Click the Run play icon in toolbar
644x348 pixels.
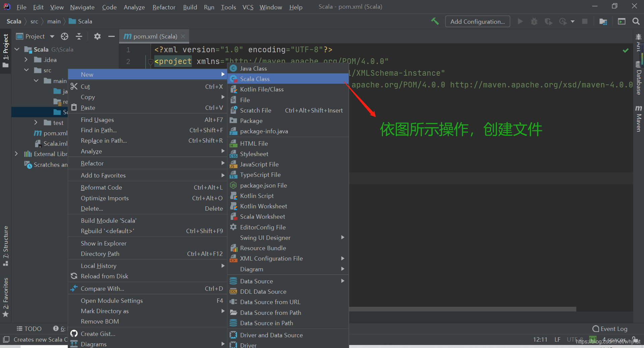(520, 21)
